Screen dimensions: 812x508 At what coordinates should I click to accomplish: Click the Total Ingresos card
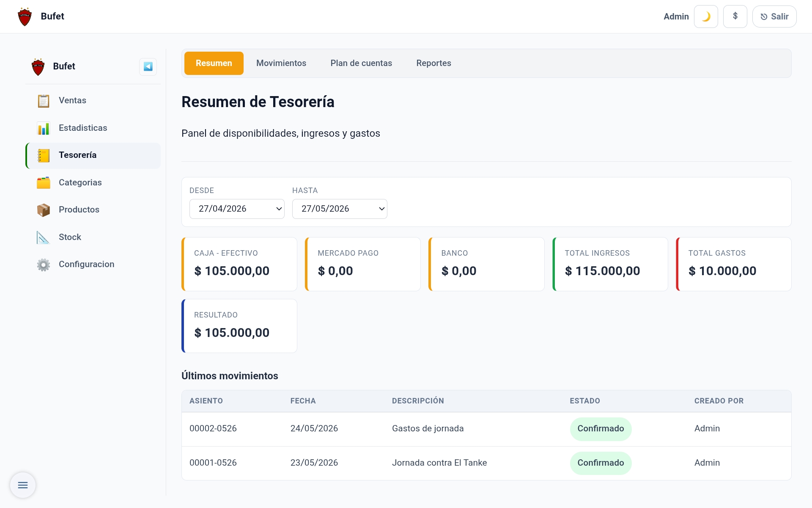pyautogui.click(x=610, y=264)
